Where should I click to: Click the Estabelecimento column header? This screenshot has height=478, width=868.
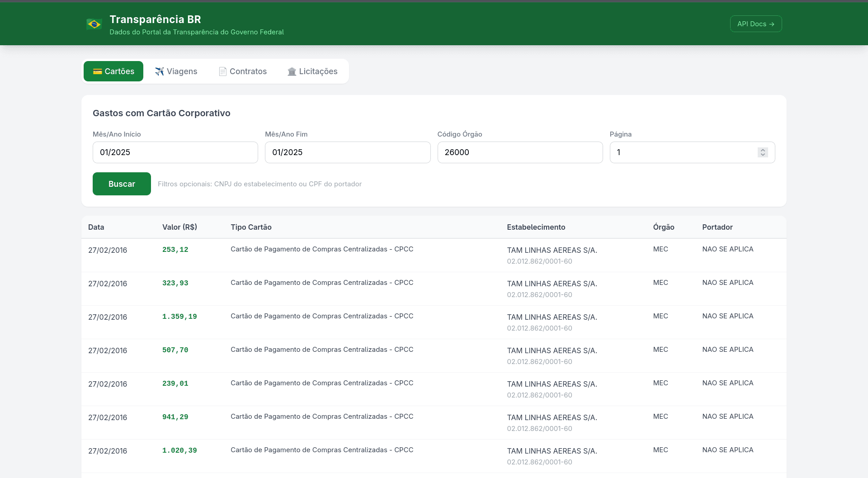pos(536,227)
